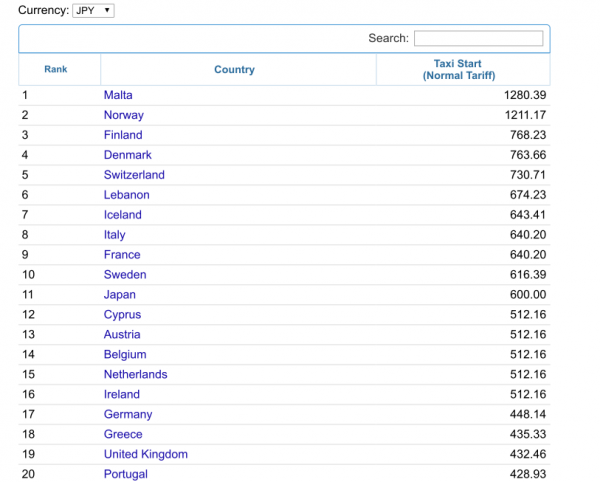Open the Malta country link
This screenshot has width=600, height=482.
[118, 95]
